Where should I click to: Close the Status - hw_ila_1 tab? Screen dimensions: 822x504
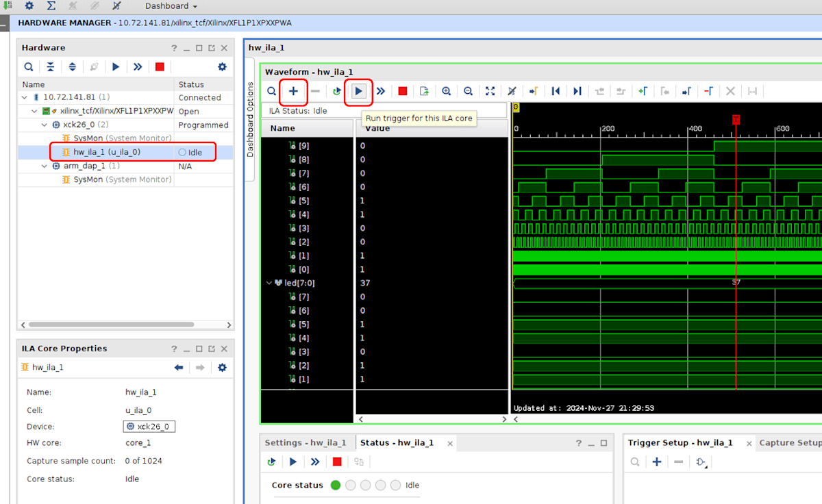click(x=449, y=444)
